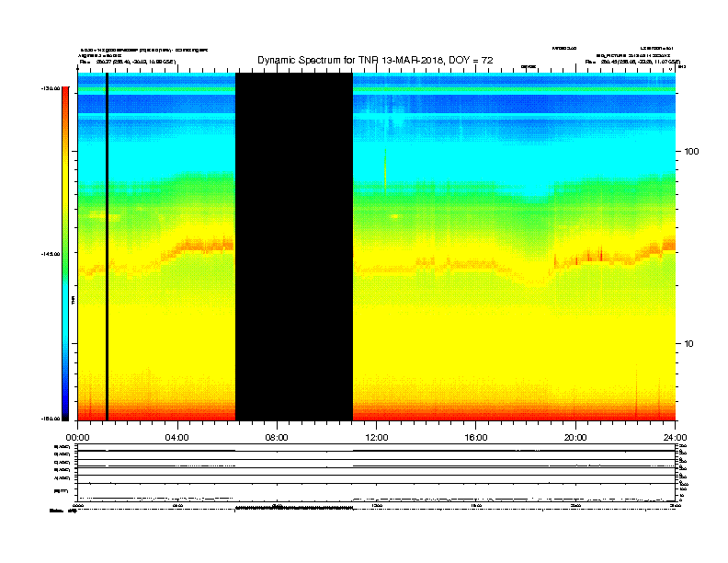The image size is (728, 563).
Task: Click the small yellow burst spot near 12:40
Action: pos(395,216)
